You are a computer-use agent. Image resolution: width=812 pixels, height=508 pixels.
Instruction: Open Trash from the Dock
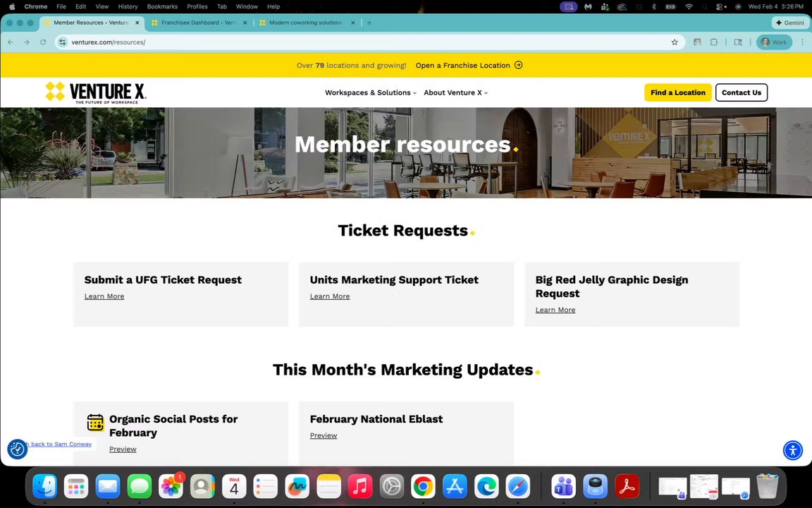pyautogui.click(x=768, y=487)
